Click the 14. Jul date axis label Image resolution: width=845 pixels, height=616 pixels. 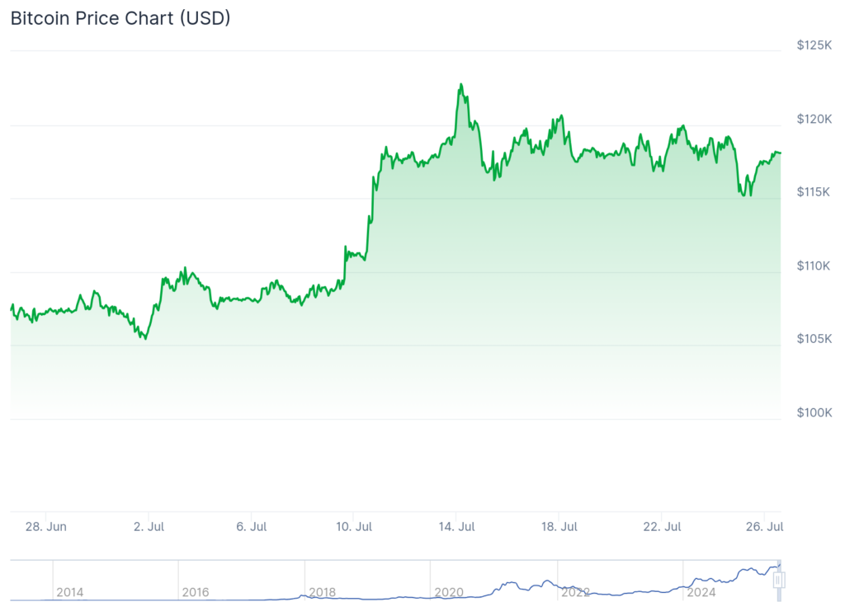click(x=456, y=526)
